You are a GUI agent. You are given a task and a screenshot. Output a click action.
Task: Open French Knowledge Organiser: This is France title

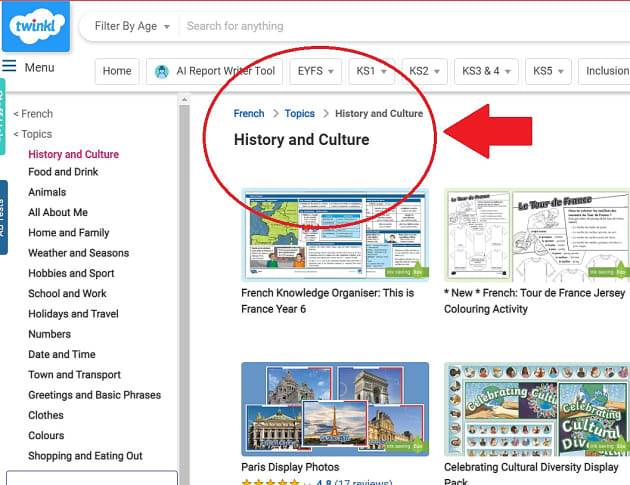327,301
